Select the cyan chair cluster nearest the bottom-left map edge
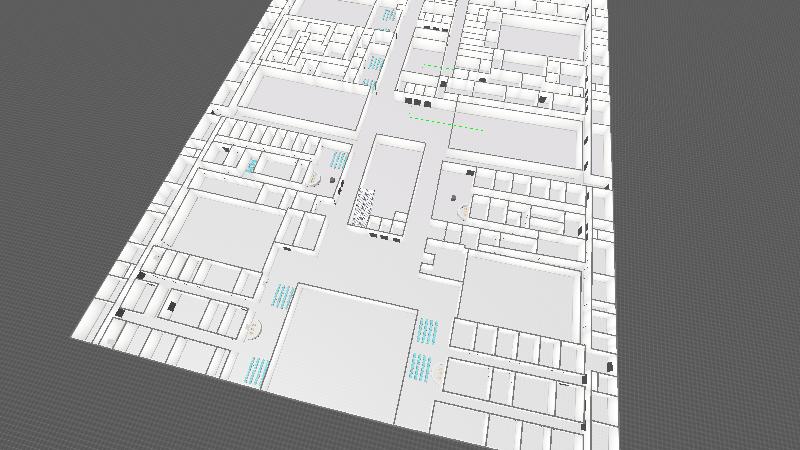The image size is (800, 450). pos(256,371)
